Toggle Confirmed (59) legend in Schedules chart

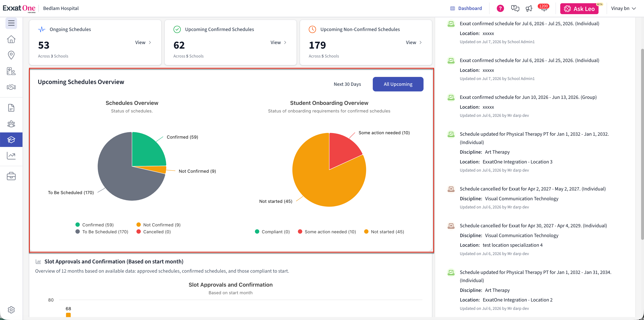pos(94,225)
